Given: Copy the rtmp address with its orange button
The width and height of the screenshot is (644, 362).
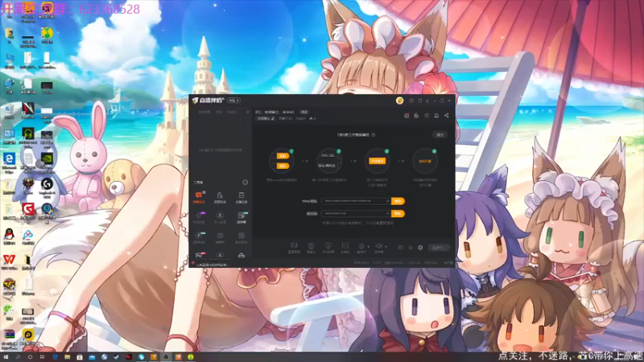Looking at the screenshot, I should (398, 201).
